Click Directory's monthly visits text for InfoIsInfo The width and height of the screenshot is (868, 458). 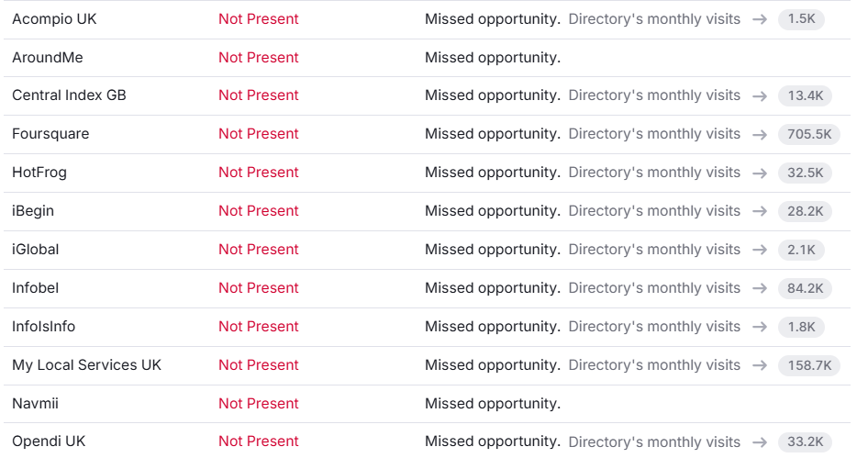[654, 327]
